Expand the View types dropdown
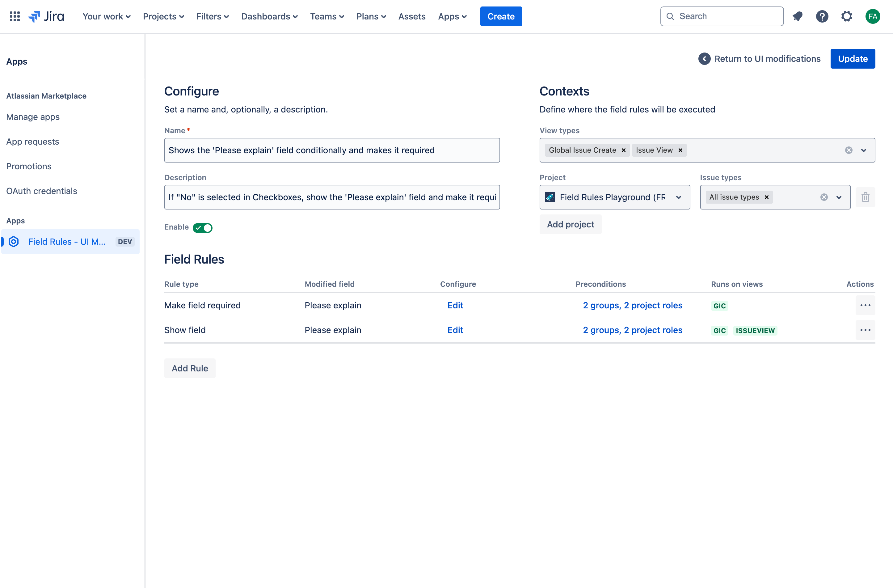The image size is (893, 588). [863, 150]
